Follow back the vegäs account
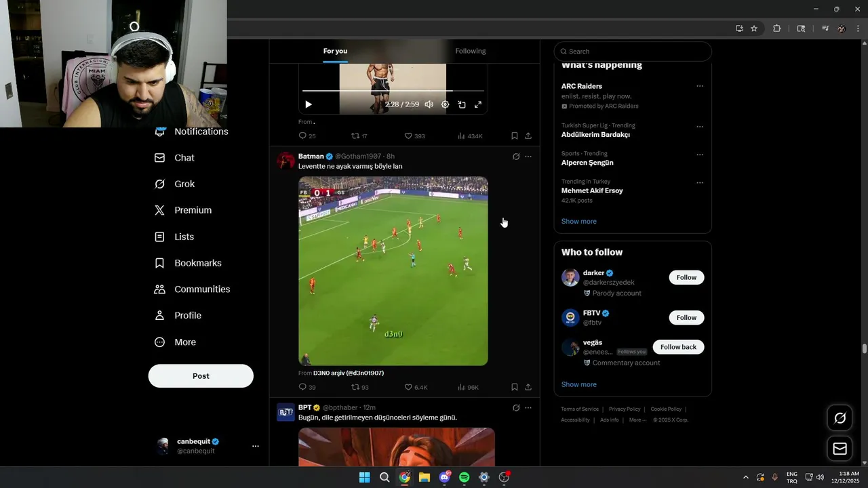Viewport: 868px width, 488px height. point(678,347)
